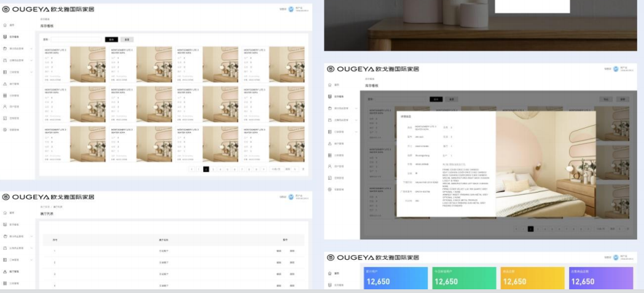This screenshot has height=293, width=644.
Task: Select page 9 in 库存看板 window pagination
Action: 256,169
